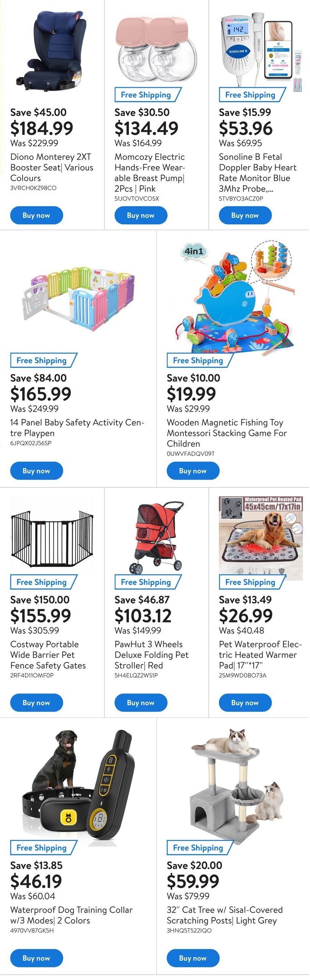
Task: Open the Sonoline fetal doppler product image
Action: tap(258, 50)
